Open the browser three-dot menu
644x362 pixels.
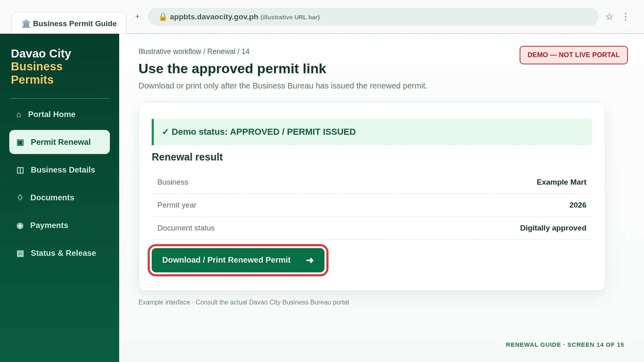pos(625,17)
